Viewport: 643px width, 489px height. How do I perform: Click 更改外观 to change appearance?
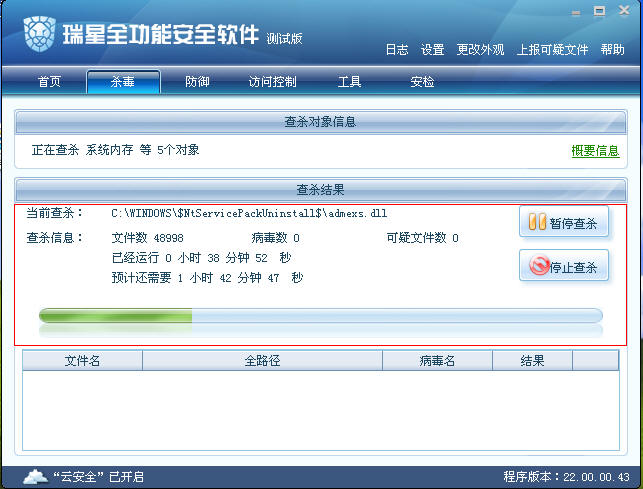[480, 50]
